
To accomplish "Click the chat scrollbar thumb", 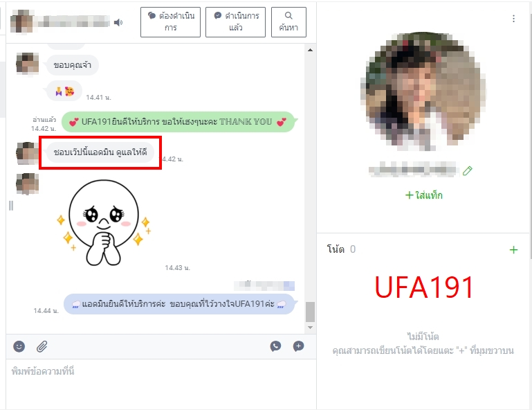I will (310, 312).
